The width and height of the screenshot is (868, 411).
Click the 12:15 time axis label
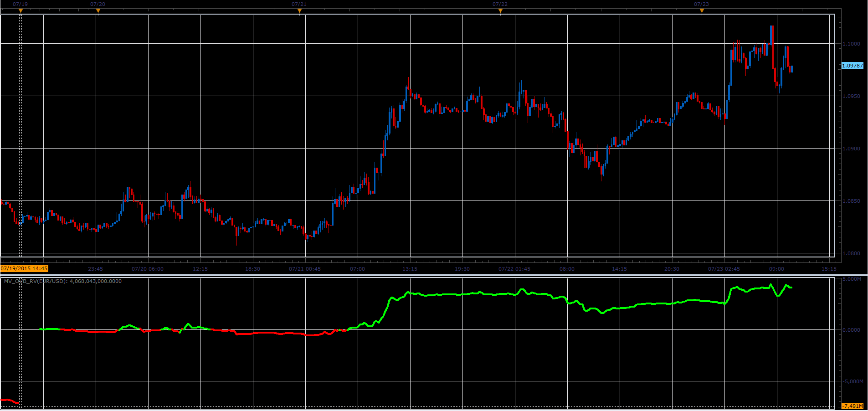coord(200,269)
